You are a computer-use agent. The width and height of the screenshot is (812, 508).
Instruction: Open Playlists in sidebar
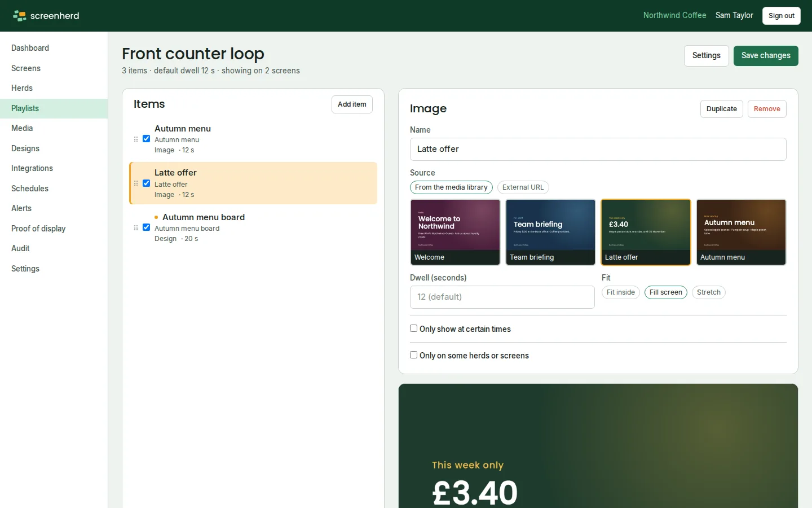click(54, 108)
